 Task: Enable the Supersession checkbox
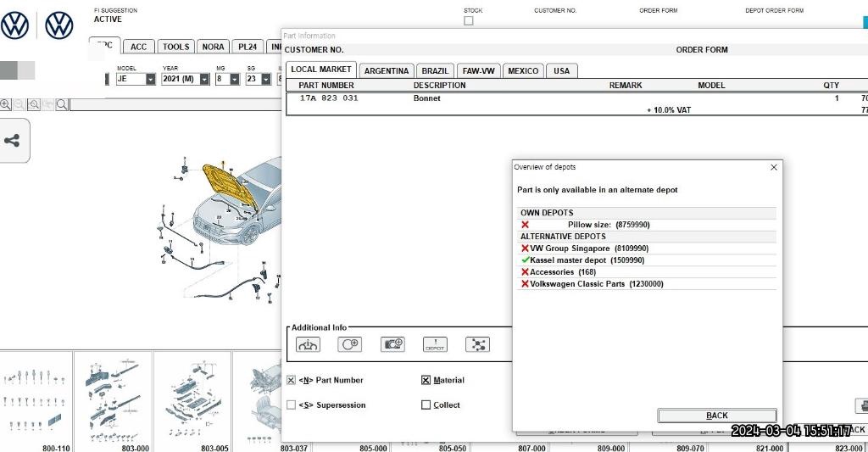point(292,405)
